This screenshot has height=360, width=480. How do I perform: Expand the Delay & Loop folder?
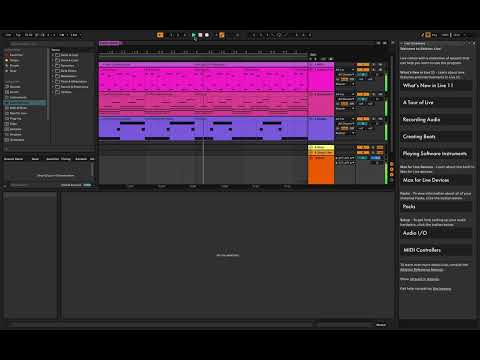point(53,55)
